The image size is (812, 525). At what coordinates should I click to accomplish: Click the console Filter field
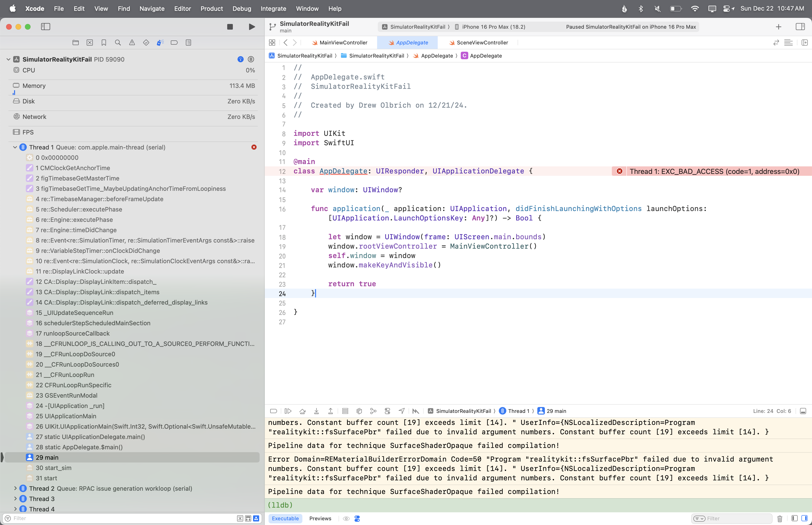tap(732, 518)
